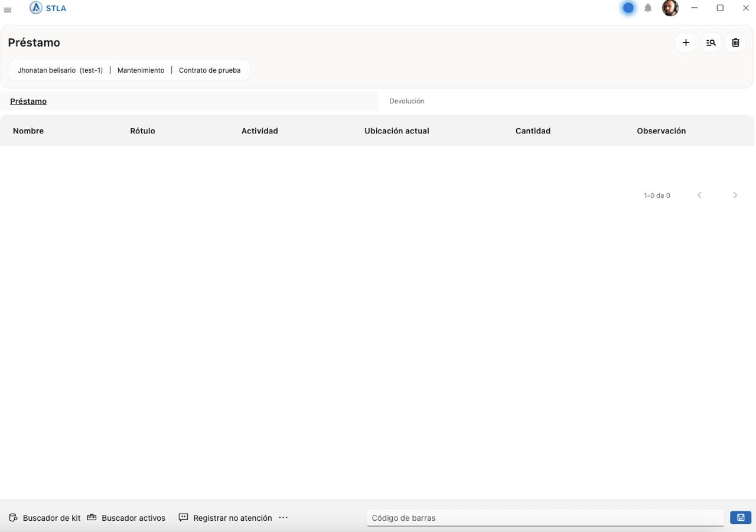Open the advanced search list icon

click(711, 43)
